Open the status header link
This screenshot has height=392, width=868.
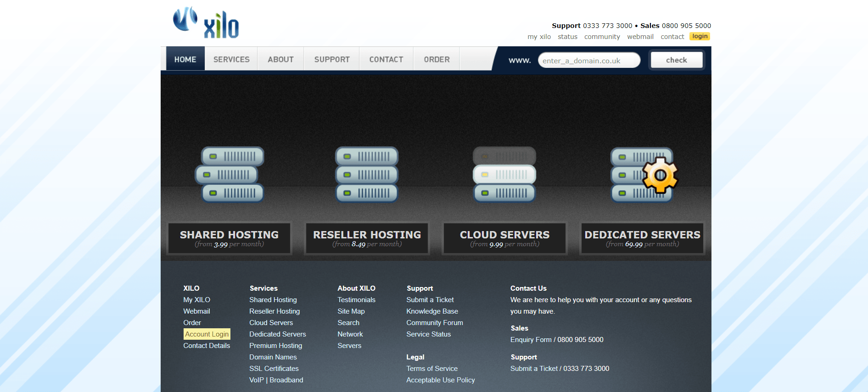567,37
